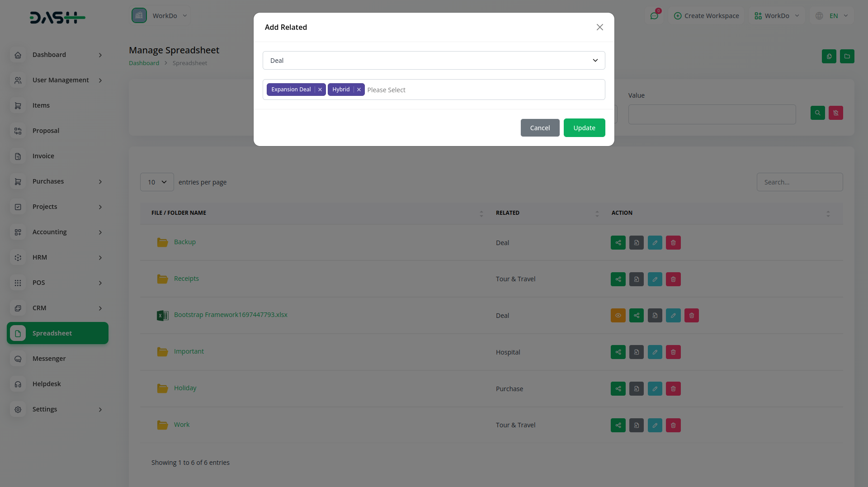Expand the Projects chevron

coord(100,207)
